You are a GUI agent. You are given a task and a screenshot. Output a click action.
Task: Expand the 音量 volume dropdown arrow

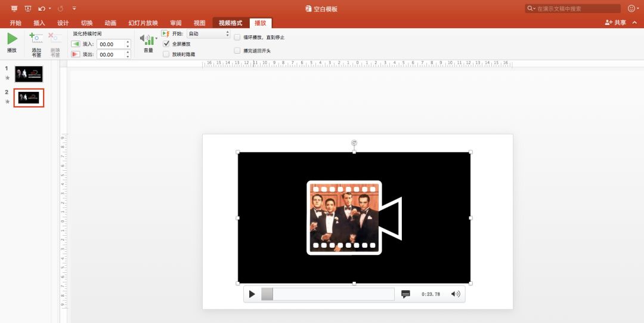click(x=156, y=38)
